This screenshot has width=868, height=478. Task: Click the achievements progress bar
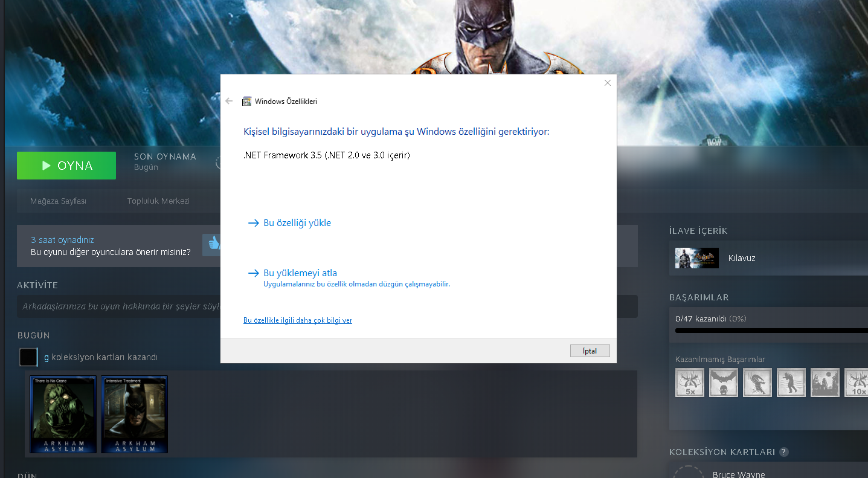[x=771, y=331]
